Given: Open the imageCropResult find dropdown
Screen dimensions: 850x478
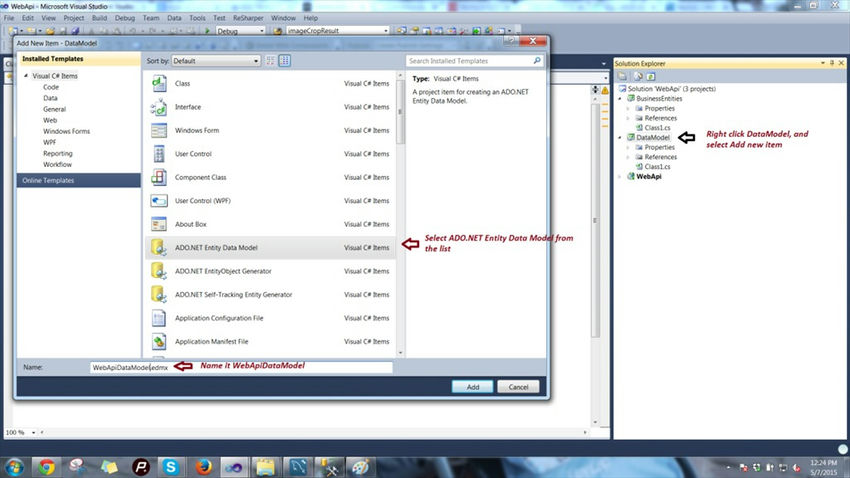Looking at the screenshot, I should click(x=337, y=31).
